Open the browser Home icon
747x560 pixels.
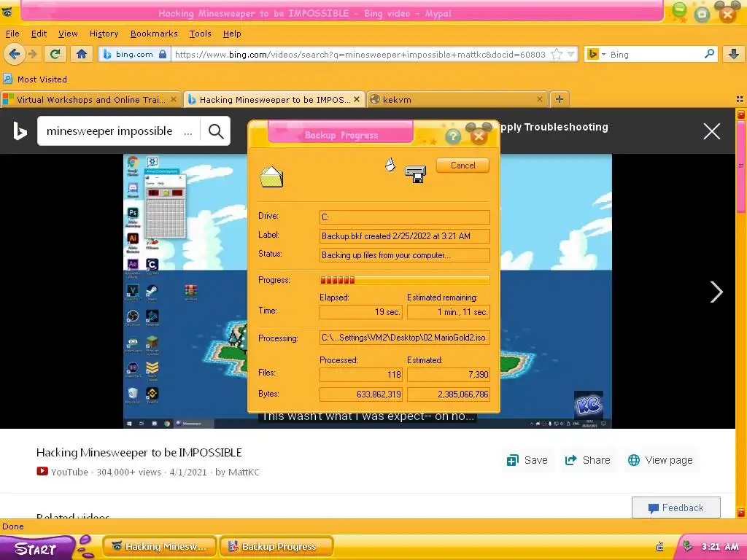pos(82,54)
